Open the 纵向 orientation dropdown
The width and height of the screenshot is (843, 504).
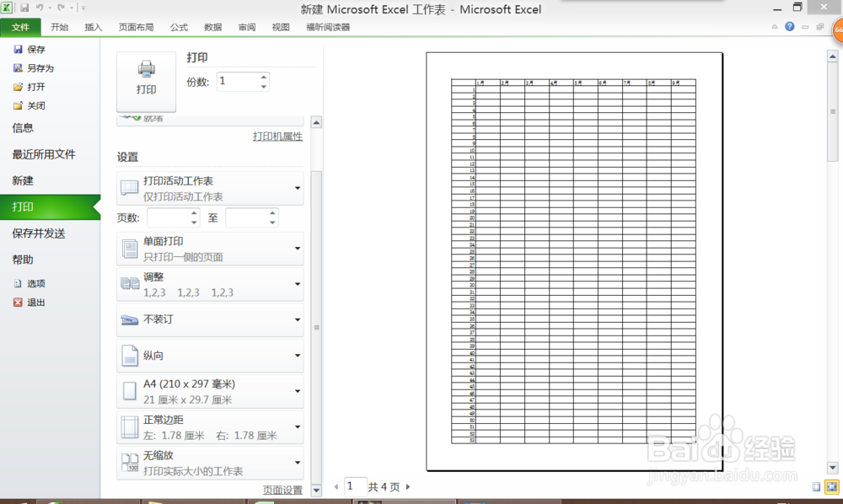click(210, 356)
